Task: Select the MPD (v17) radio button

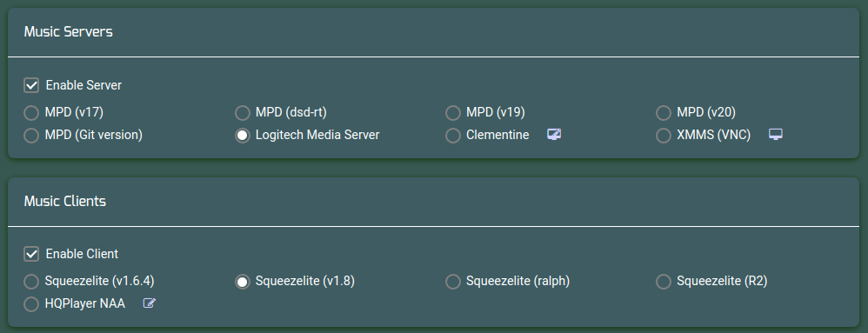Action: pos(31,113)
